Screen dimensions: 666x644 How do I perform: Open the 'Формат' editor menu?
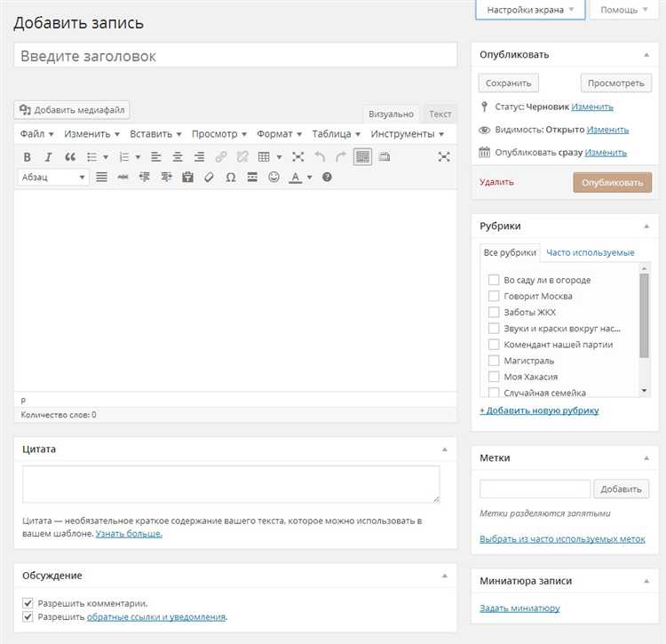point(279,134)
